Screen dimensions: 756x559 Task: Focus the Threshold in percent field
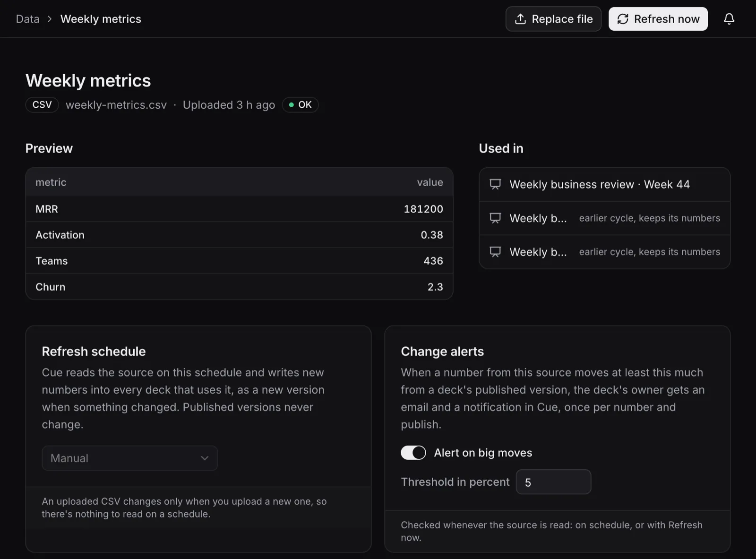tap(553, 482)
